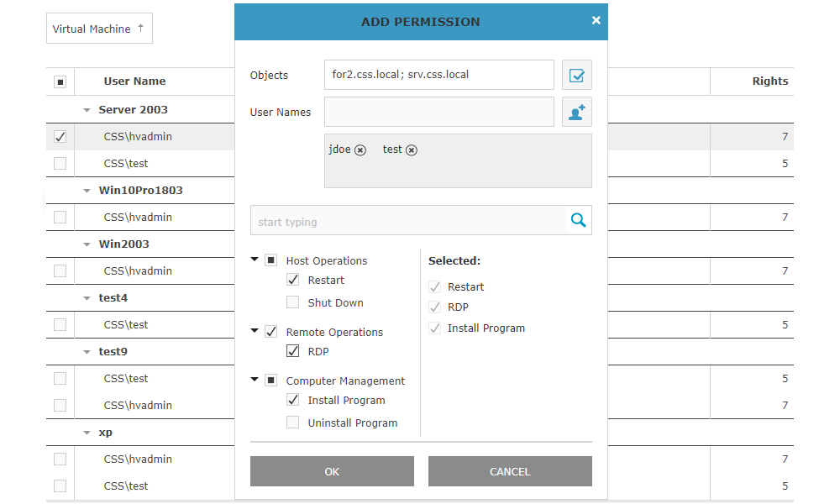Click the object picker icon beside Objects
Screen dimensions: 840x504
576,75
